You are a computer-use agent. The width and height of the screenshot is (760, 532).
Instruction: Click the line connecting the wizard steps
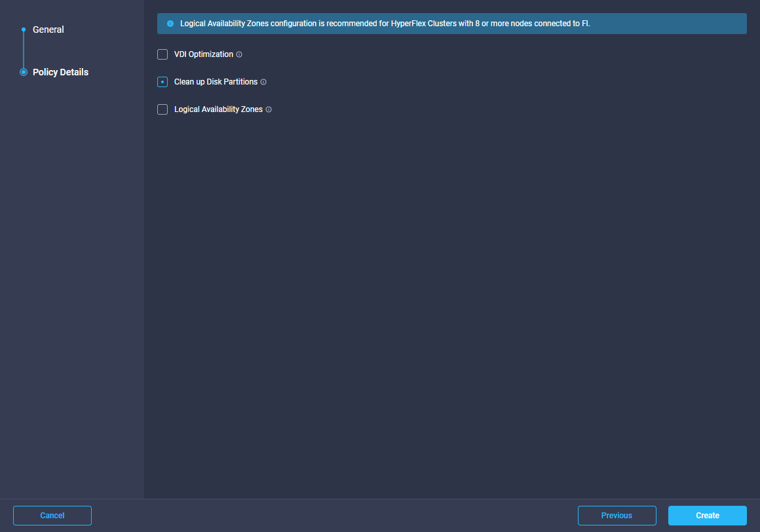pyautogui.click(x=24, y=50)
